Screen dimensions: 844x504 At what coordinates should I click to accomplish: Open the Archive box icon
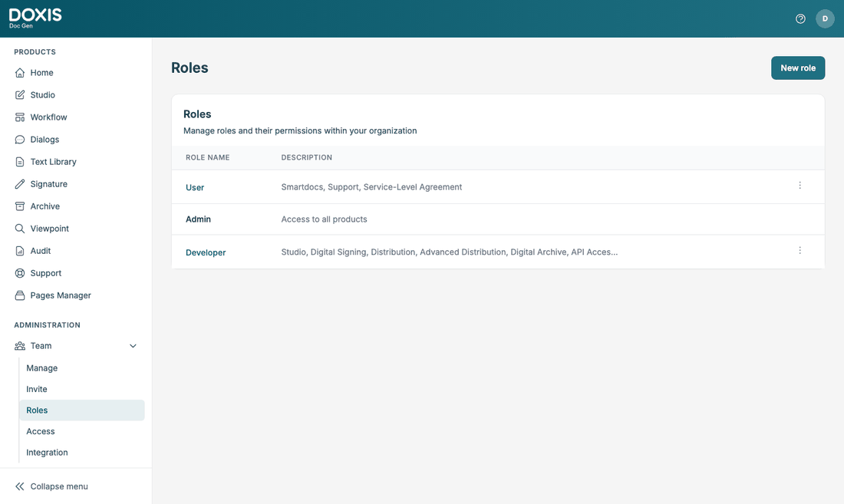pos(20,206)
